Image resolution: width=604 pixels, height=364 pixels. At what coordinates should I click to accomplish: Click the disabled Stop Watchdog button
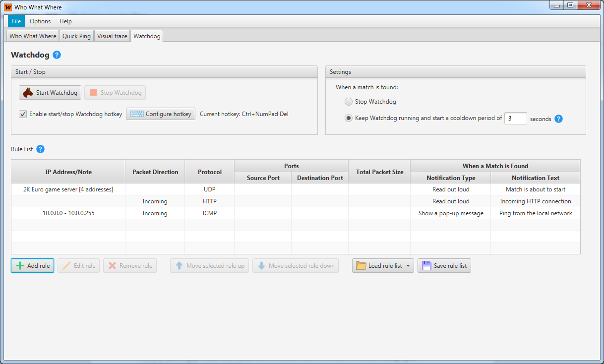(x=115, y=93)
